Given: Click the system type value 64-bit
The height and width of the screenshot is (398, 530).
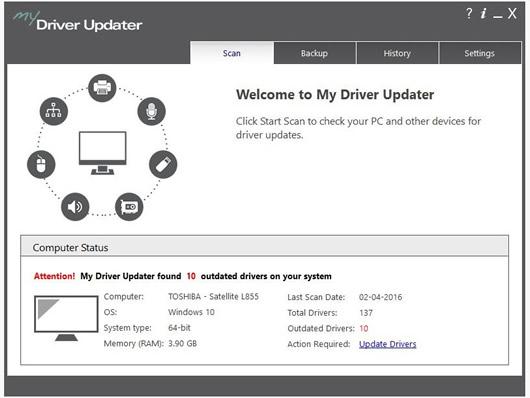Looking at the screenshot, I should coord(179,328).
